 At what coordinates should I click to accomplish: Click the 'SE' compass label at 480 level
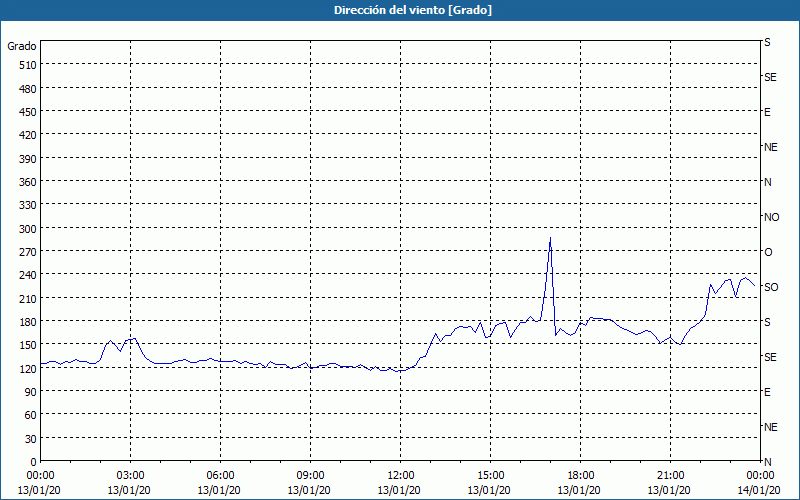[x=770, y=77]
